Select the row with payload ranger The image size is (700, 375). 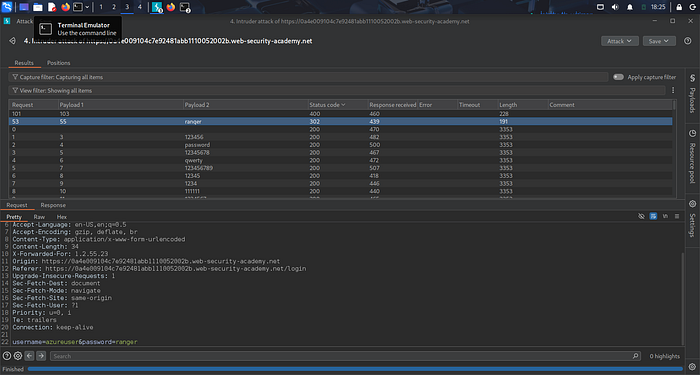click(x=341, y=121)
